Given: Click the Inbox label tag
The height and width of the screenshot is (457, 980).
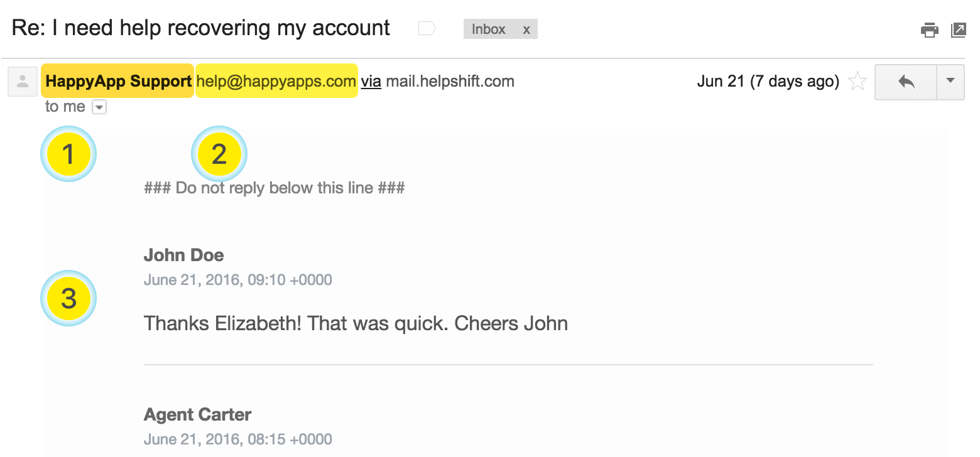Looking at the screenshot, I should pyautogui.click(x=489, y=30).
